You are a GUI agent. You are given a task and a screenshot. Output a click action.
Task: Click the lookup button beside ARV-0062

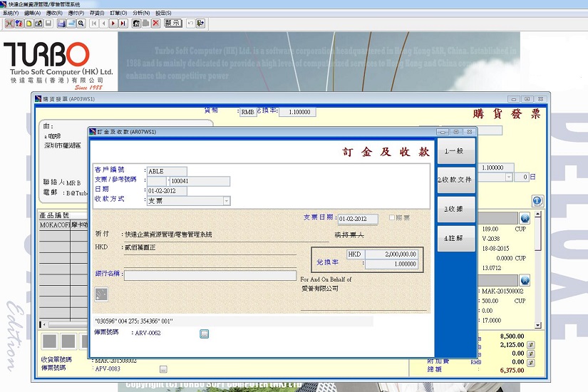click(x=204, y=334)
